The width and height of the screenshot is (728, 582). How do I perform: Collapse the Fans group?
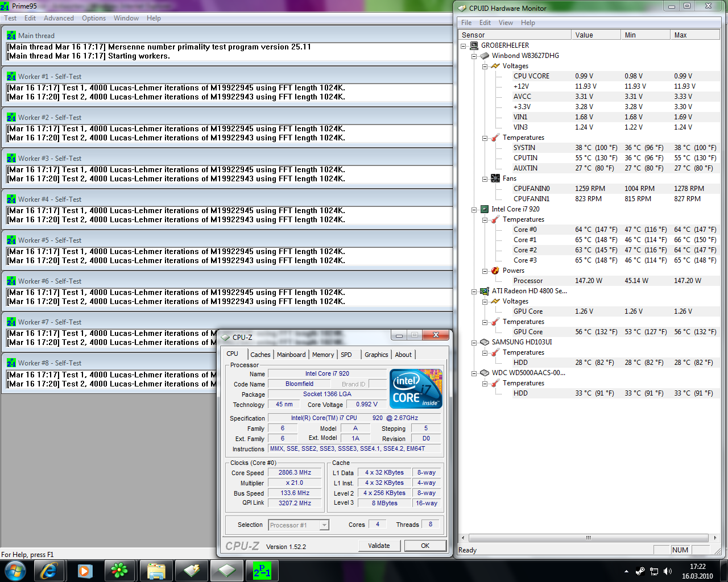point(485,179)
